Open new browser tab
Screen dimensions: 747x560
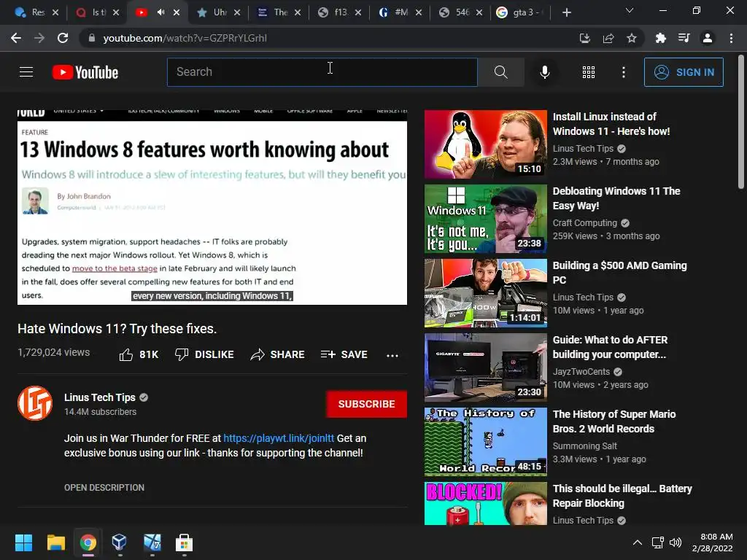[566, 12]
